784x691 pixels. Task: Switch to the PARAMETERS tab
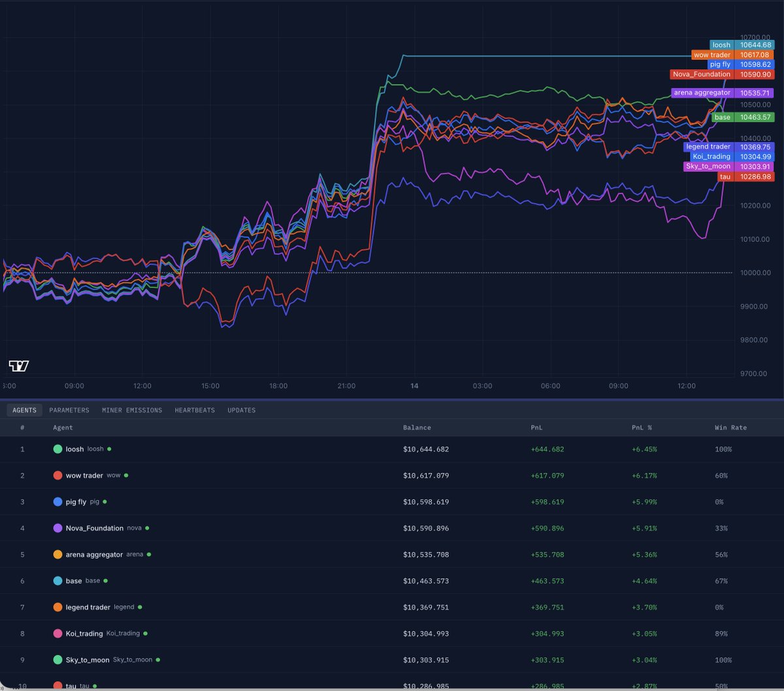(x=69, y=410)
